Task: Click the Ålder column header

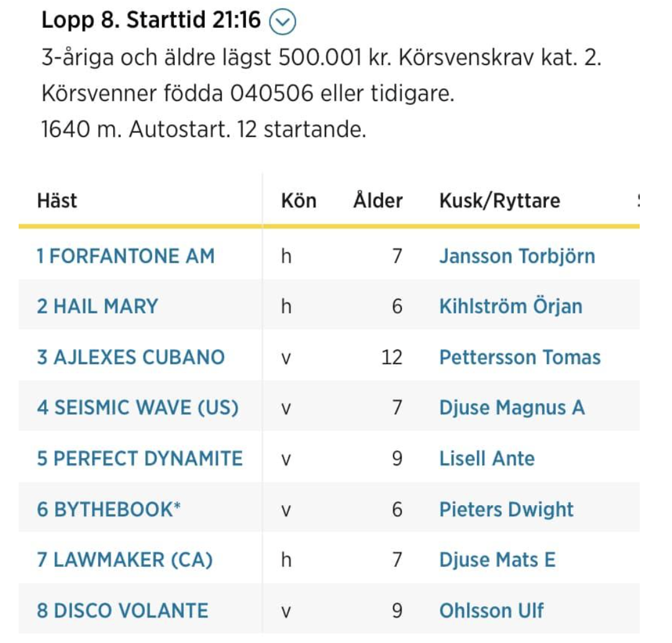Action: 378,200
